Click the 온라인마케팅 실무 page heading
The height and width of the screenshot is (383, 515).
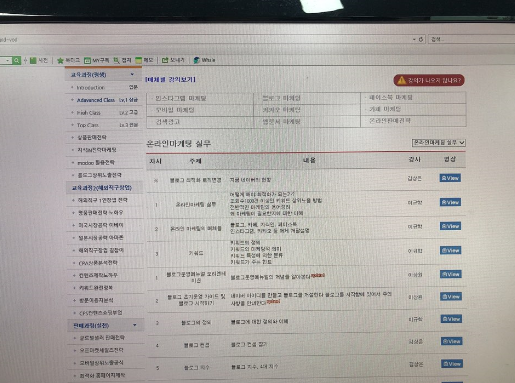click(179, 144)
